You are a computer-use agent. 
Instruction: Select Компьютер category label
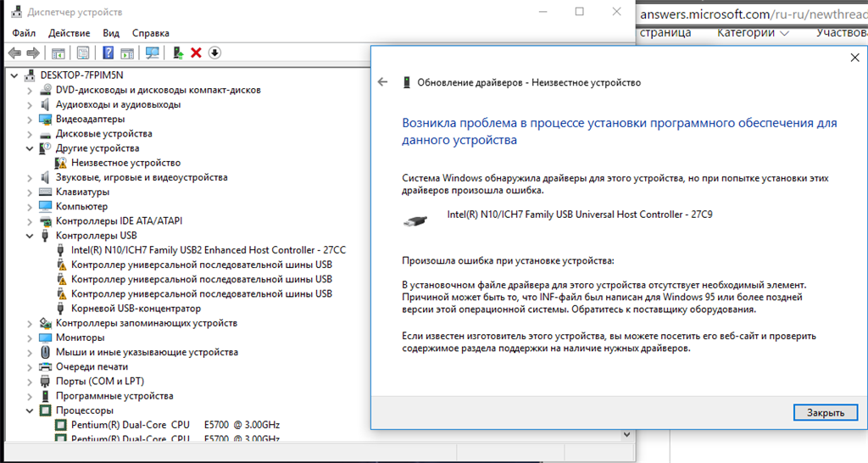pyautogui.click(x=81, y=207)
